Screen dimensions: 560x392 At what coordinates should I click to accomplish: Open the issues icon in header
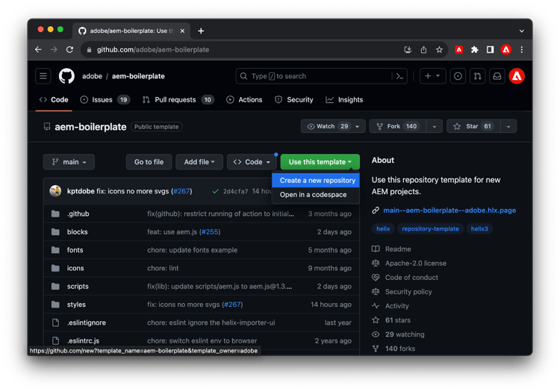[x=458, y=76]
